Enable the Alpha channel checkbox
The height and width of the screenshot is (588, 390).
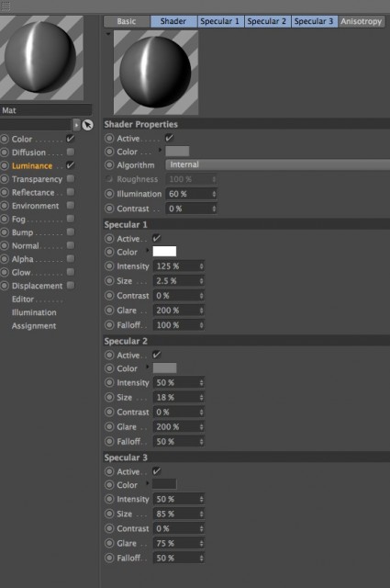70,259
